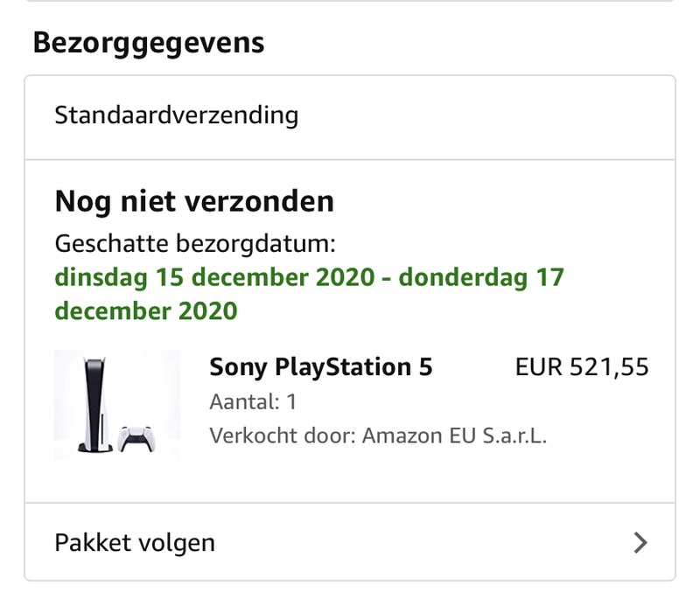This screenshot has width=700, height=606.
Task: Click the number 5 in PlayStation 5 title
Action: click(424, 367)
